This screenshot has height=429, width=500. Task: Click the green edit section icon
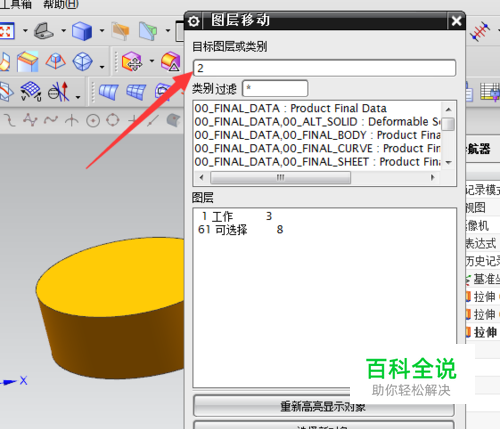pos(148,31)
